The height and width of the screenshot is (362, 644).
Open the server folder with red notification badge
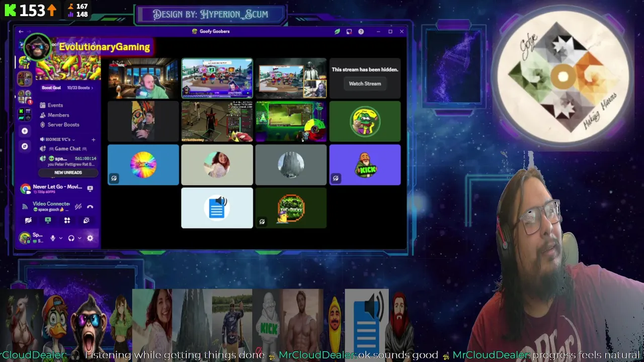[x=24, y=97]
